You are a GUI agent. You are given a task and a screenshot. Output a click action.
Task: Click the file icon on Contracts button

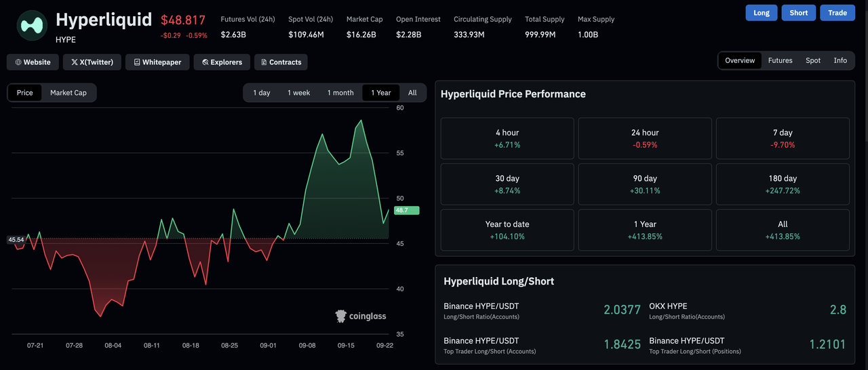[264, 62]
